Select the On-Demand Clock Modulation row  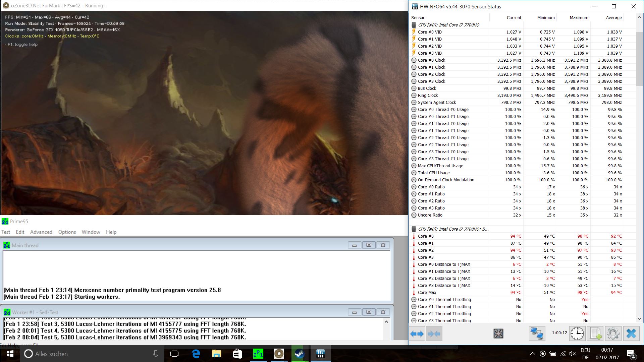tap(523, 180)
